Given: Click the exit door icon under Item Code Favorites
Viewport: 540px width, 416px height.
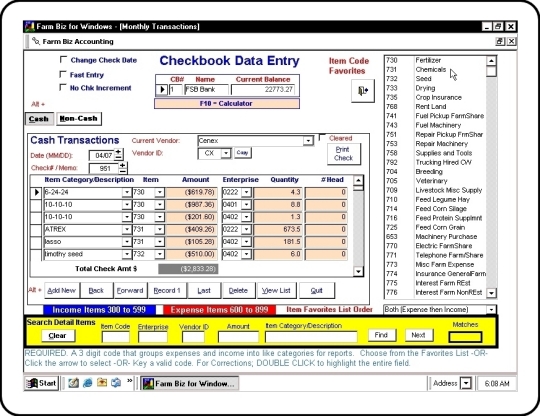Looking at the screenshot, I should pyautogui.click(x=363, y=91).
